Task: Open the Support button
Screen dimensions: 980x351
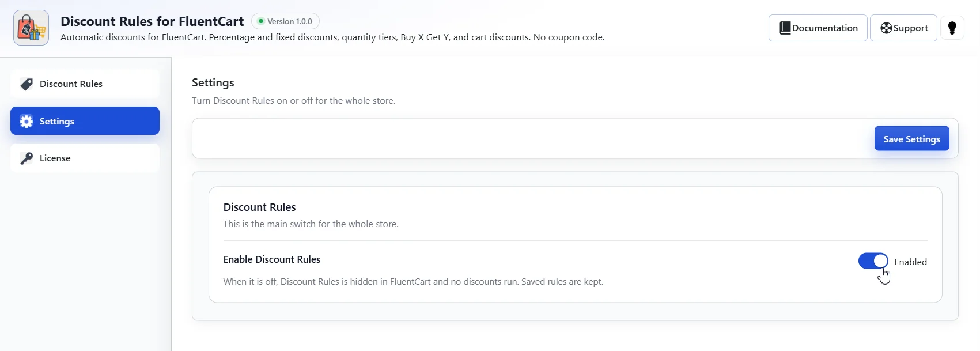Action: click(903, 28)
